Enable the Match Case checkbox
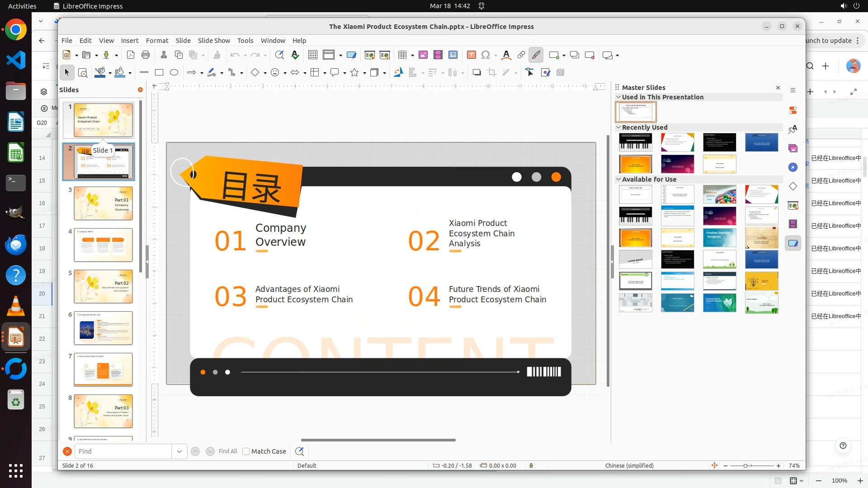Image resolution: width=868 pixels, height=488 pixels. (x=246, y=451)
